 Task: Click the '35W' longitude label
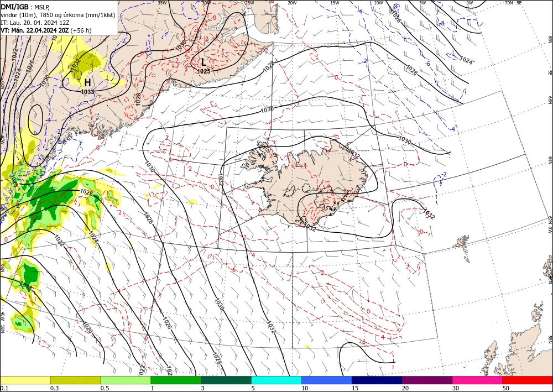pyautogui.click(x=162, y=2)
